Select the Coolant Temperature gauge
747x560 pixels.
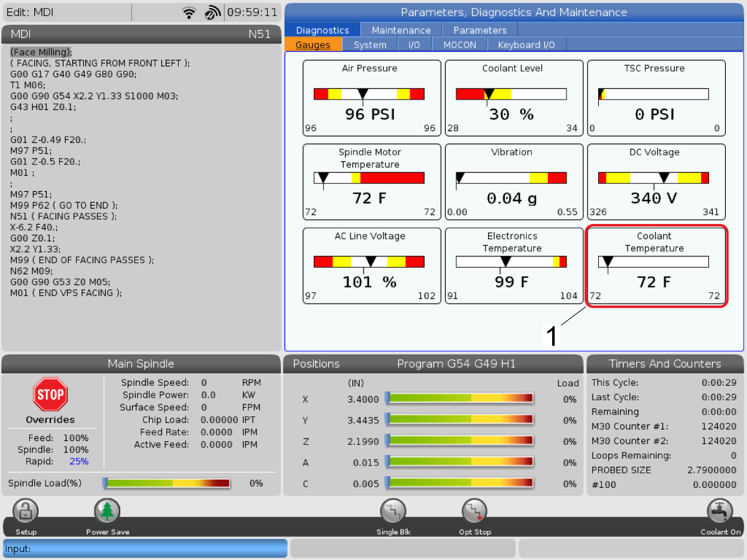coord(656,266)
